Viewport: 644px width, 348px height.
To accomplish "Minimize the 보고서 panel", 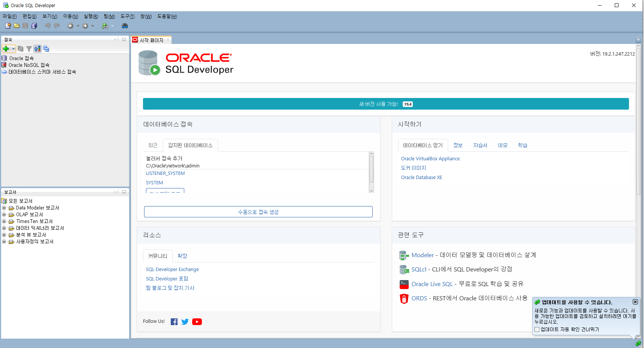I will tap(124, 192).
